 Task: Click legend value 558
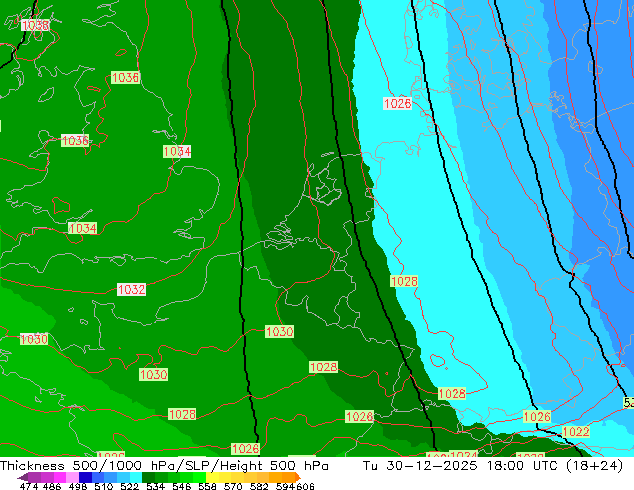207,486
